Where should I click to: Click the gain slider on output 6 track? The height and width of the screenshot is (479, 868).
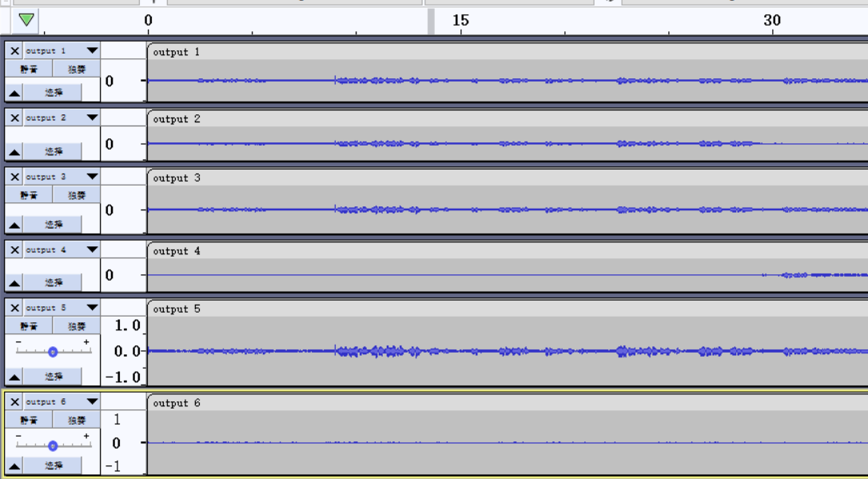(x=53, y=445)
